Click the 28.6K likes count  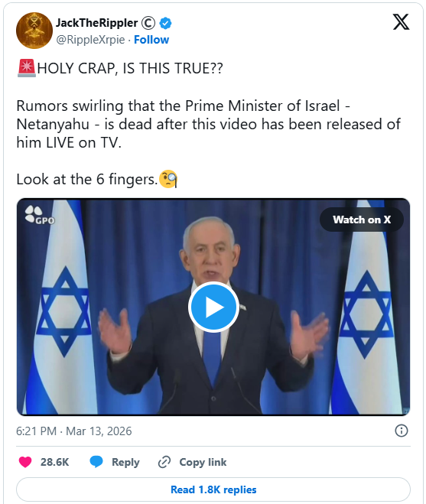point(54,462)
